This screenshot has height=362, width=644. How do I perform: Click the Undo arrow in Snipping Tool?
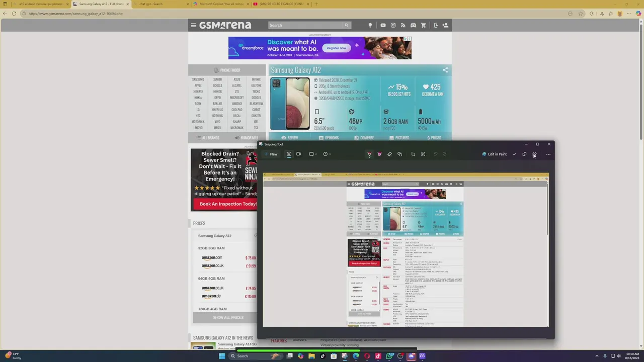pyautogui.click(x=435, y=154)
